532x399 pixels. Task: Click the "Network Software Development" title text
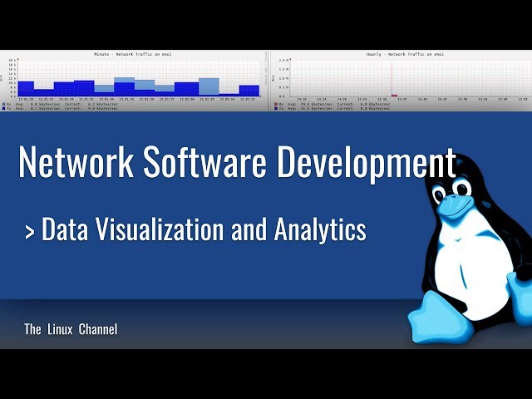click(x=237, y=163)
